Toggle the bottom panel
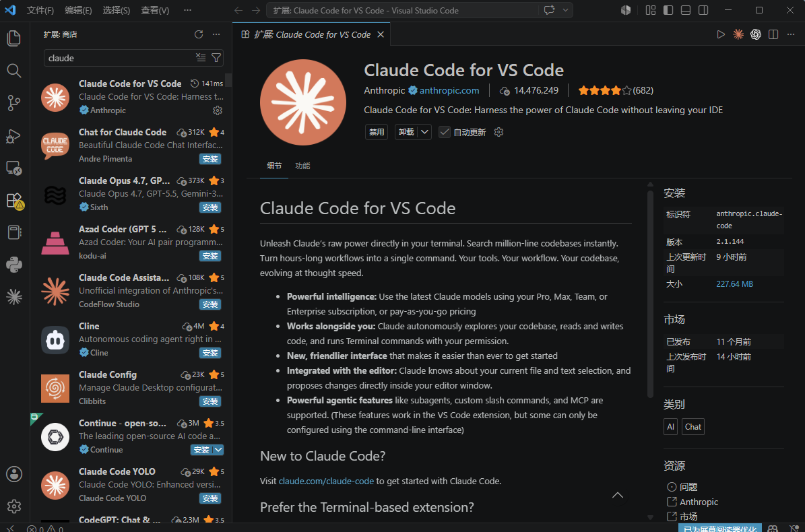This screenshot has height=532, width=805. click(685, 10)
